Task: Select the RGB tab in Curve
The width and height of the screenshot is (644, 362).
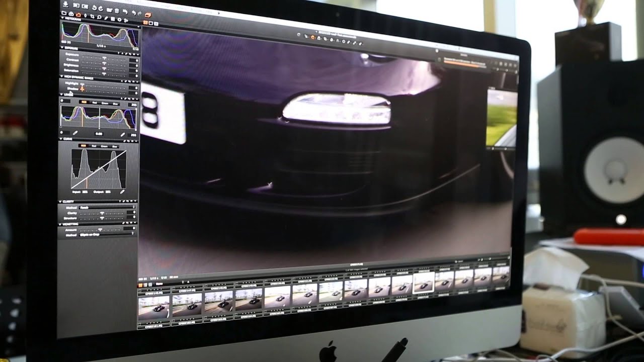Action: (84, 146)
